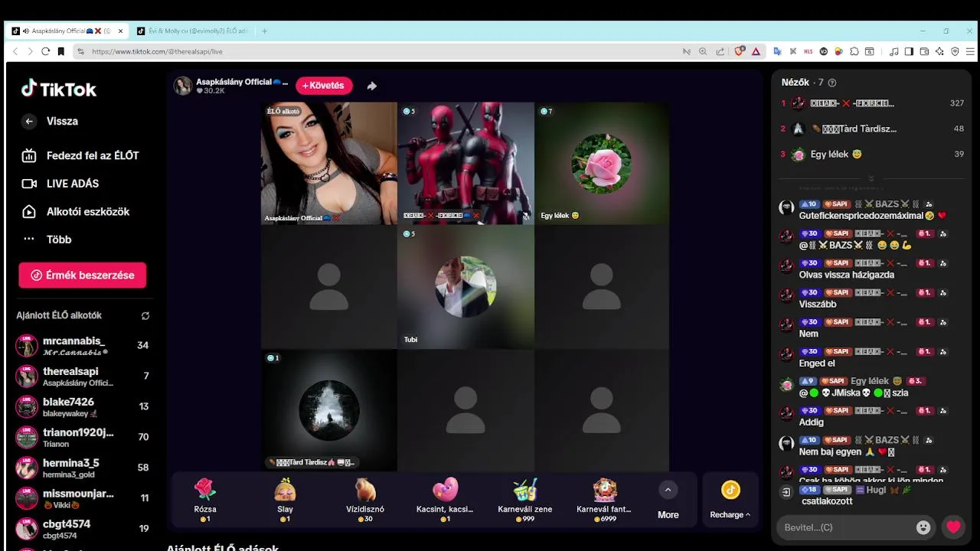
Task: Open the HLS downloader extension
Action: pyautogui.click(x=808, y=51)
